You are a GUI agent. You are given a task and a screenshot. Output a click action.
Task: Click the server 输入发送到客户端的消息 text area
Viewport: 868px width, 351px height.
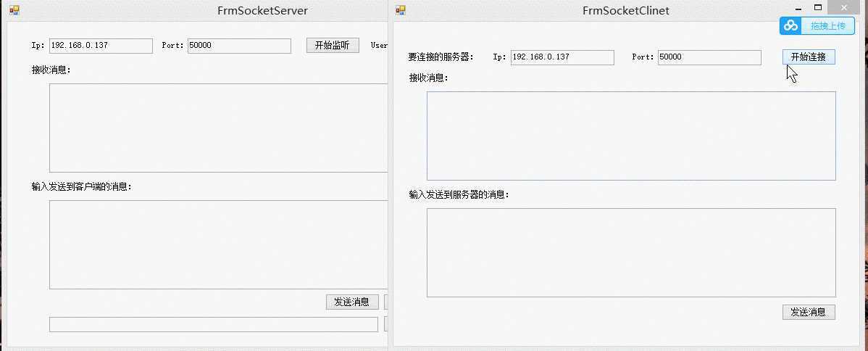[x=219, y=244]
